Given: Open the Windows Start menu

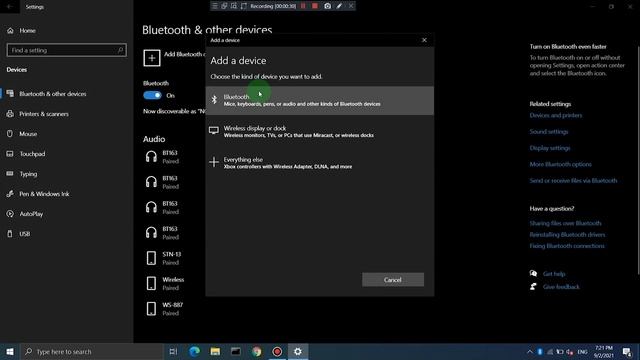Looking at the screenshot, I should pyautogui.click(x=10, y=351).
